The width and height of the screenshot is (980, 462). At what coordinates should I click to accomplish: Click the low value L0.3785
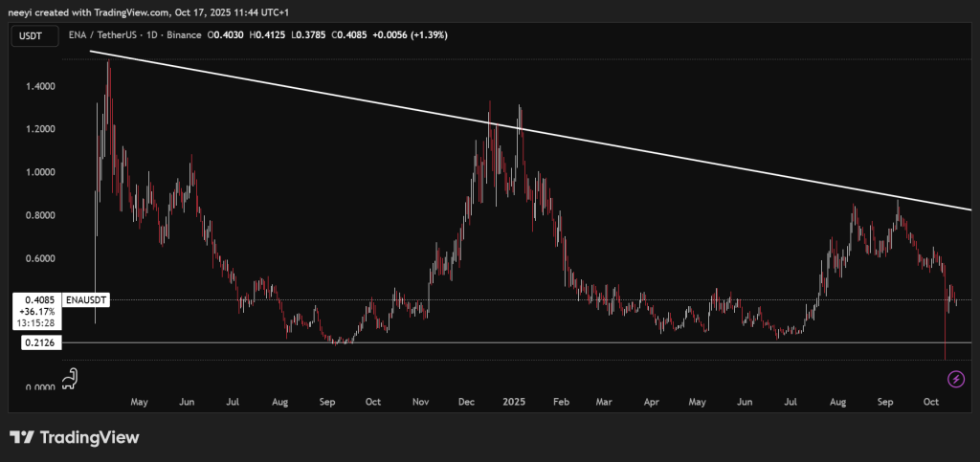tap(307, 35)
